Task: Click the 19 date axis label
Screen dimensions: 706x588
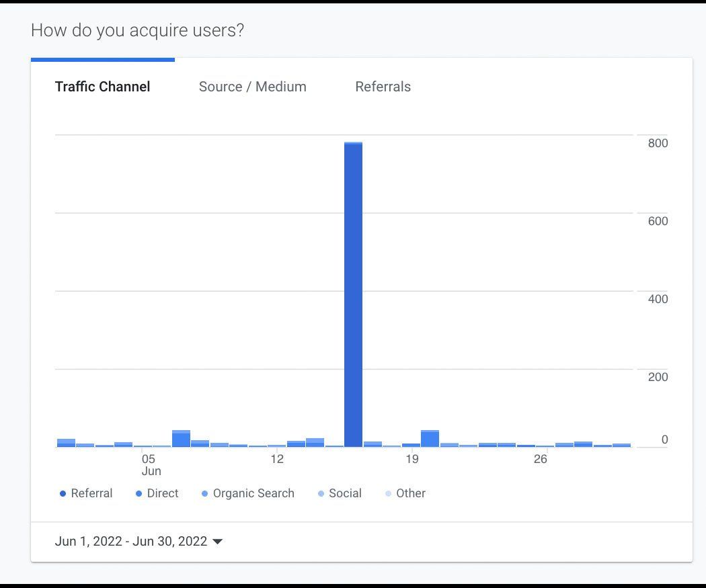Action: pos(411,460)
